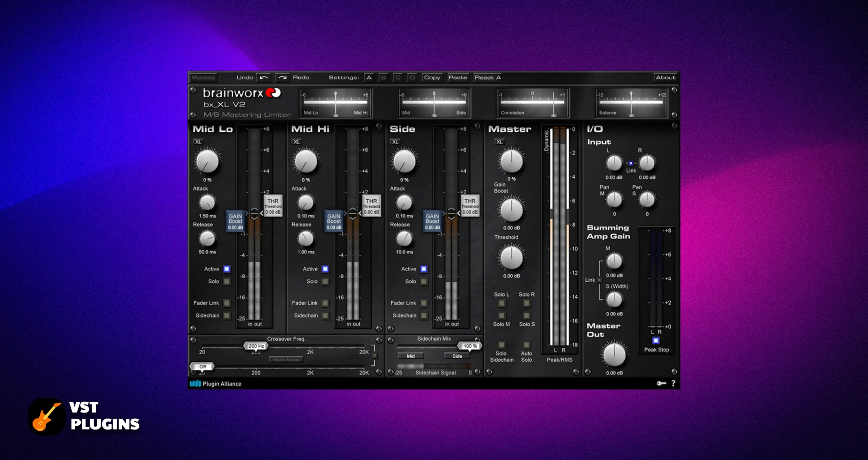The height and width of the screenshot is (460, 868).
Task: Click the Correlation meter
Action: pyautogui.click(x=532, y=103)
